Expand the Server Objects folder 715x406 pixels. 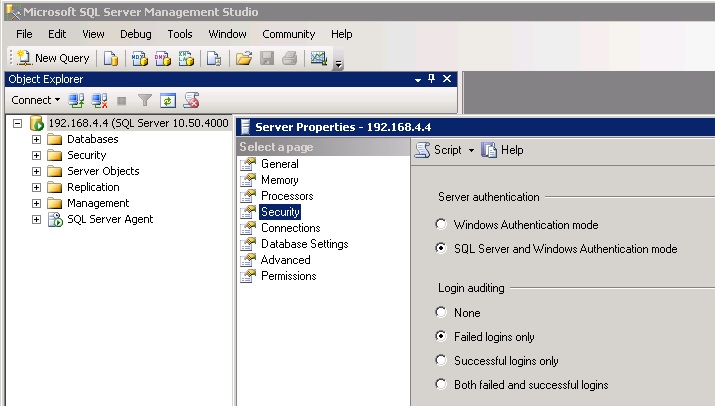point(36,172)
